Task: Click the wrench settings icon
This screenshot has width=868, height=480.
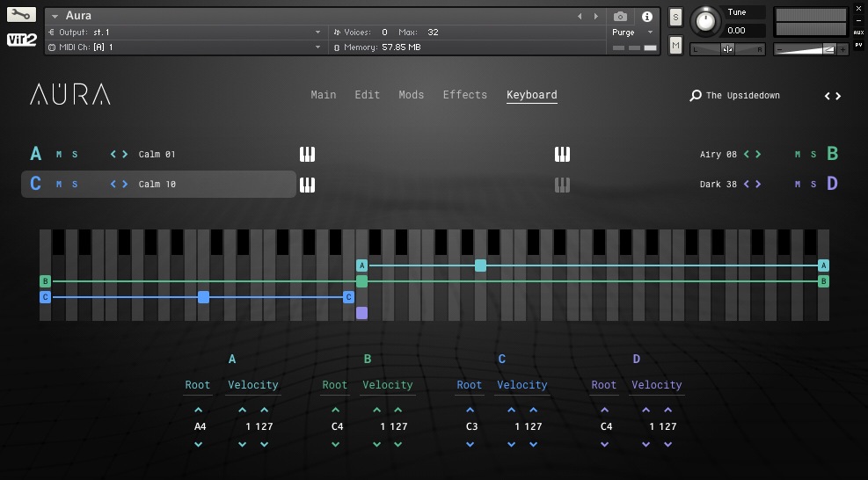Action: pyautogui.click(x=21, y=15)
